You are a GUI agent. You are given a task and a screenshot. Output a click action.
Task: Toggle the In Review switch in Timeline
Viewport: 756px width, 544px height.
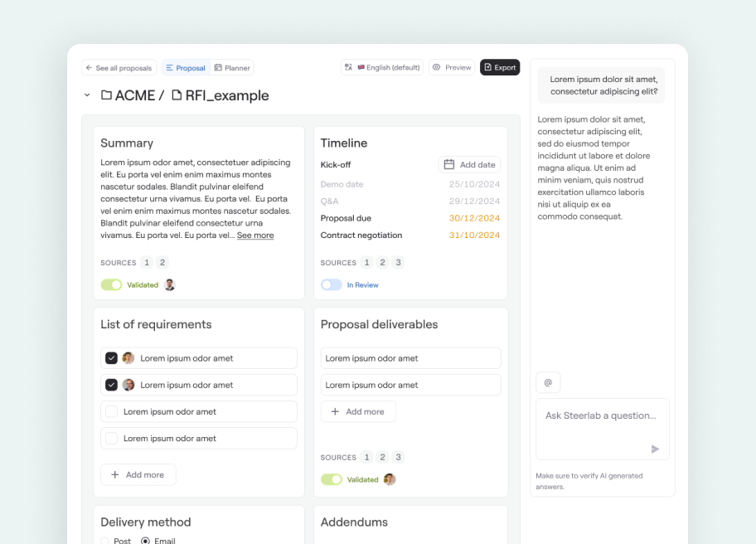click(332, 284)
